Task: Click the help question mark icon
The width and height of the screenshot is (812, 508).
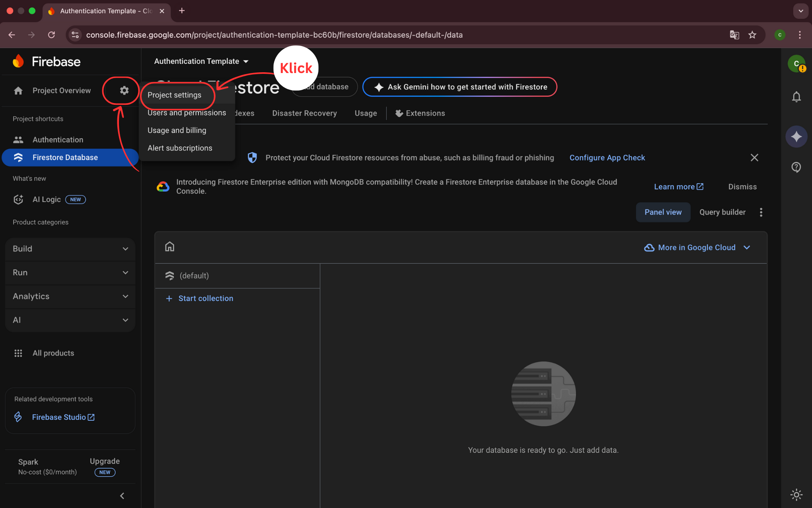Action: (x=796, y=167)
